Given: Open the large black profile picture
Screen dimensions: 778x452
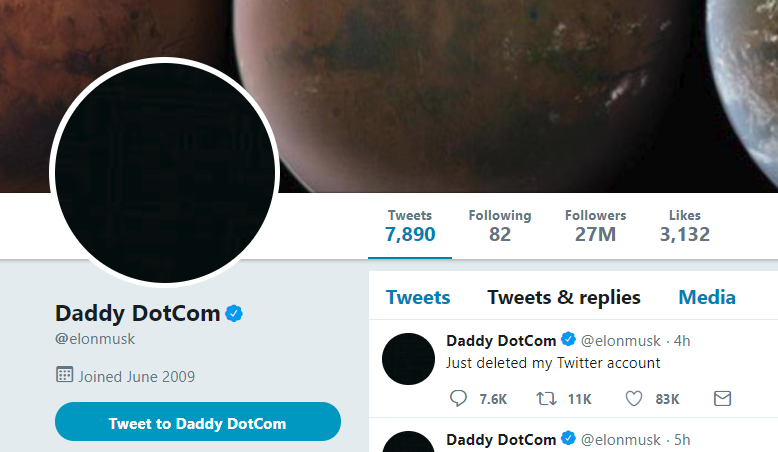Looking at the screenshot, I should (165, 173).
